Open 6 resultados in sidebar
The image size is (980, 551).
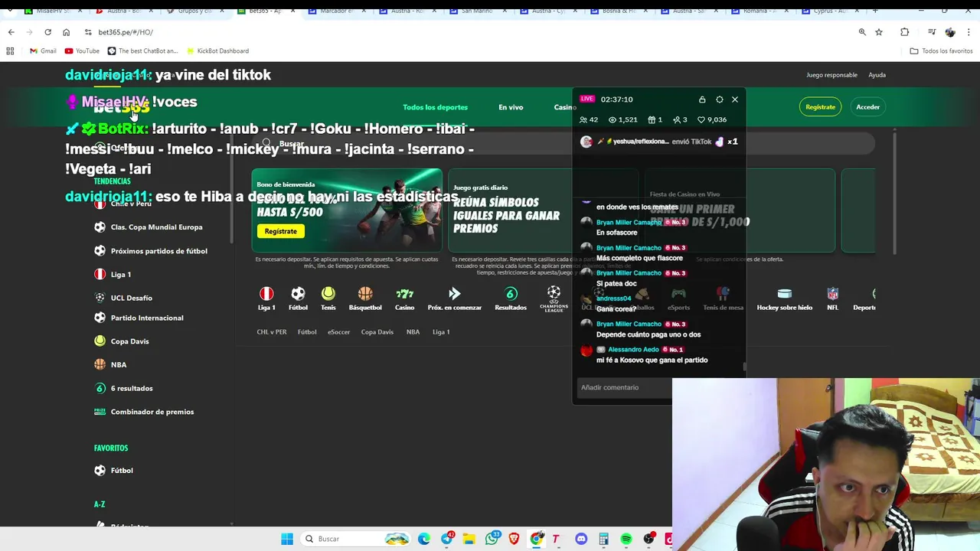point(131,388)
